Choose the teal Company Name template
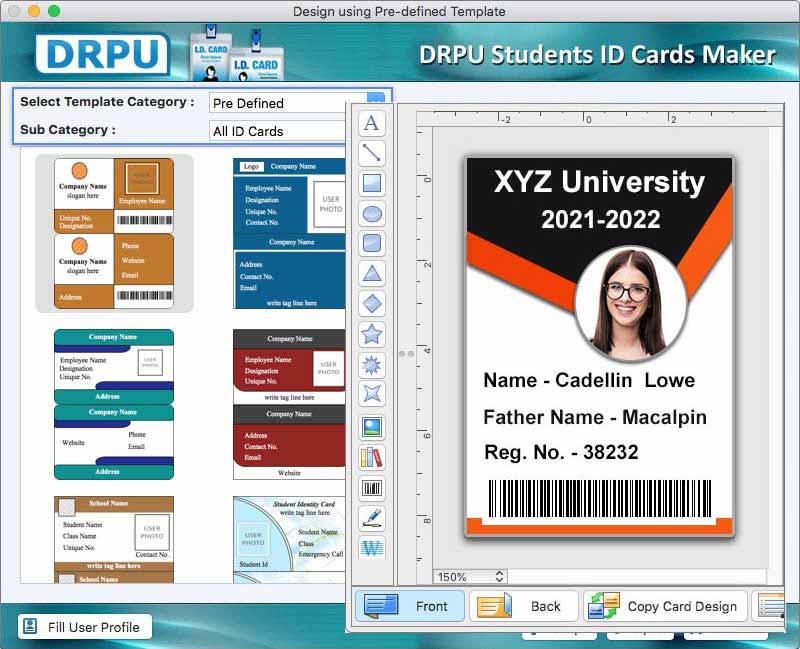800x649 pixels. pyautogui.click(x=114, y=404)
